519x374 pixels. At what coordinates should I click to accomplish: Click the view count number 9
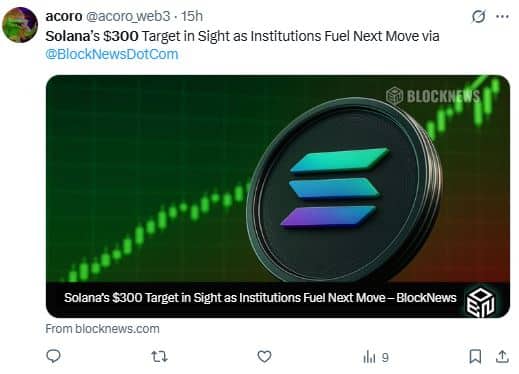tap(385, 358)
